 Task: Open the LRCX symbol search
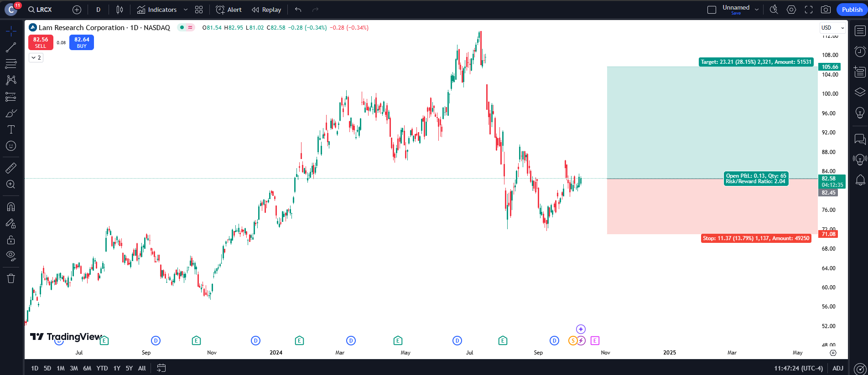click(x=40, y=10)
